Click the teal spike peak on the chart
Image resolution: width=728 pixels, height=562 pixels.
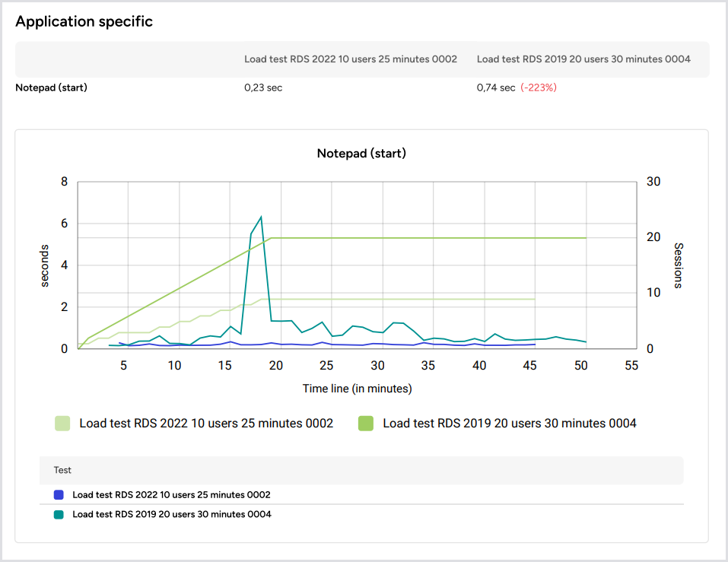tap(261, 217)
